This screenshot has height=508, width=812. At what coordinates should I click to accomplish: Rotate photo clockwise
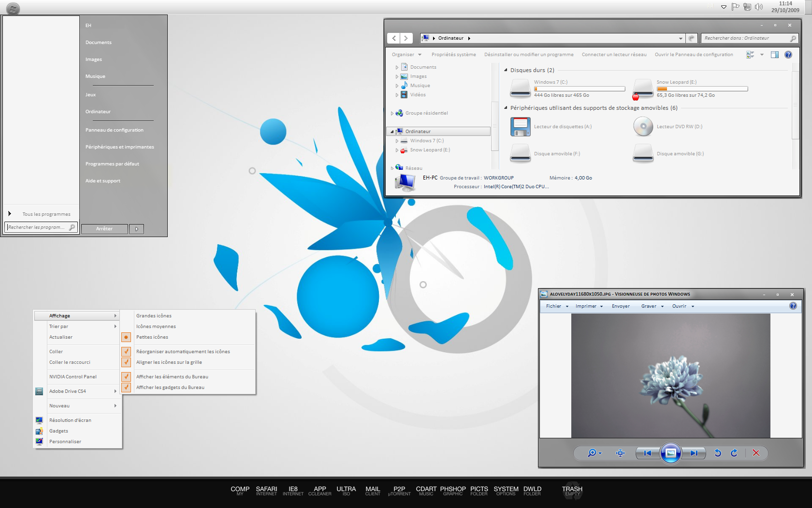pyautogui.click(x=734, y=453)
